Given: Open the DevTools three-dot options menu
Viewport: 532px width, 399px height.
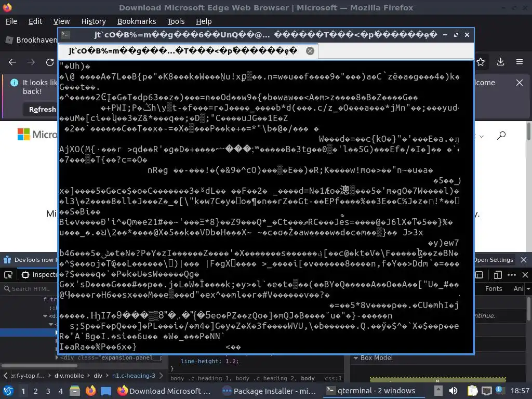Looking at the screenshot, I should click(512, 275).
